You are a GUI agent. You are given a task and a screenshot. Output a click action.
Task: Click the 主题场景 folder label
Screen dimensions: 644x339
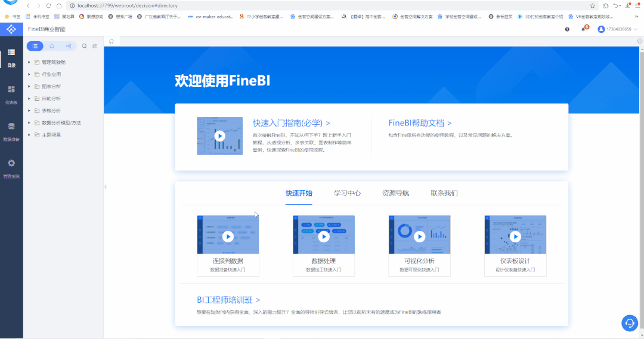pyautogui.click(x=51, y=135)
